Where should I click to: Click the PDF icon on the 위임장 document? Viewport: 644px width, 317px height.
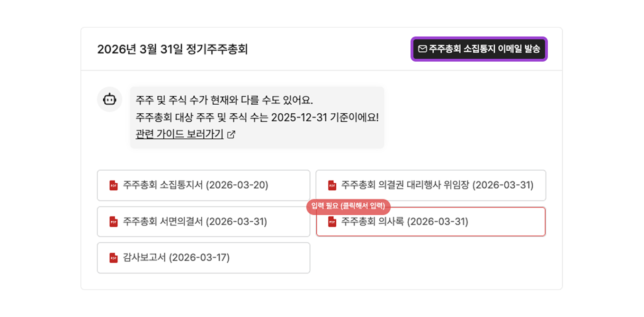click(333, 185)
